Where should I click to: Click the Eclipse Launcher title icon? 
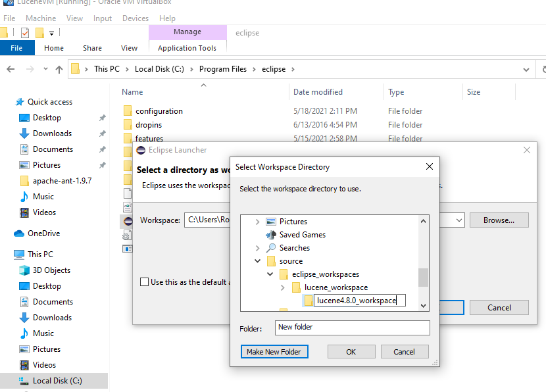[x=141, y=150]
